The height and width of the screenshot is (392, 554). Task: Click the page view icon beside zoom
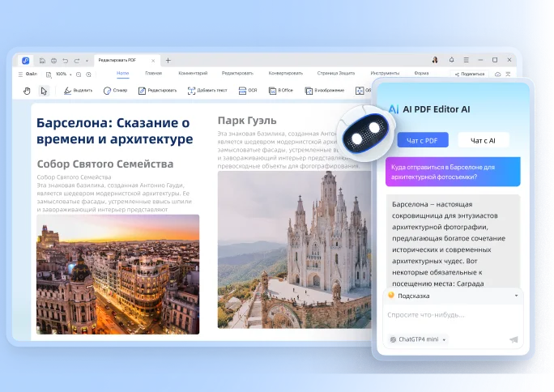tap(49, 75)
